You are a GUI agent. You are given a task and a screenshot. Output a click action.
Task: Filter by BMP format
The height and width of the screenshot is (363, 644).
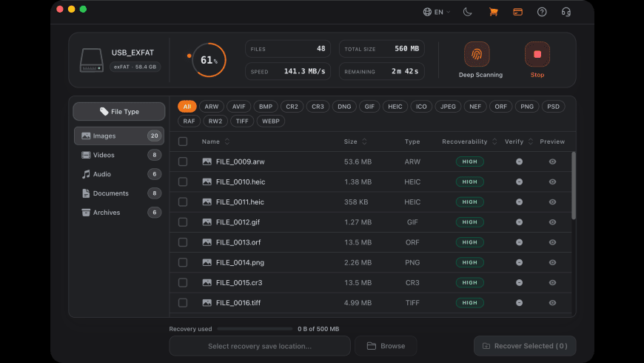click(266, 107)
